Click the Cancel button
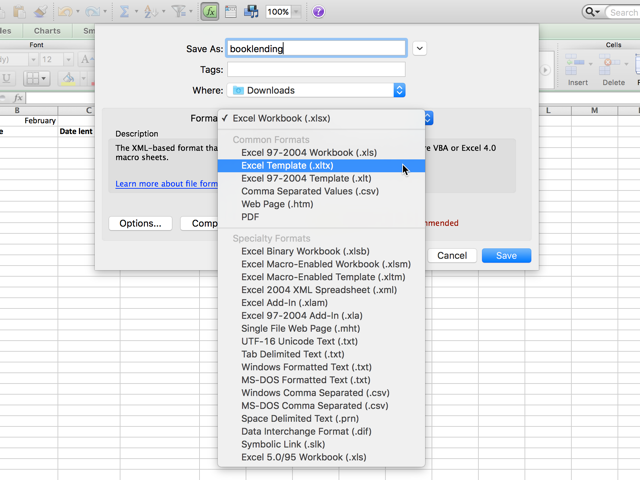Image resolution: width=640 pixels, height=480 pixels. pyautogui.click(x=452, y=255)
